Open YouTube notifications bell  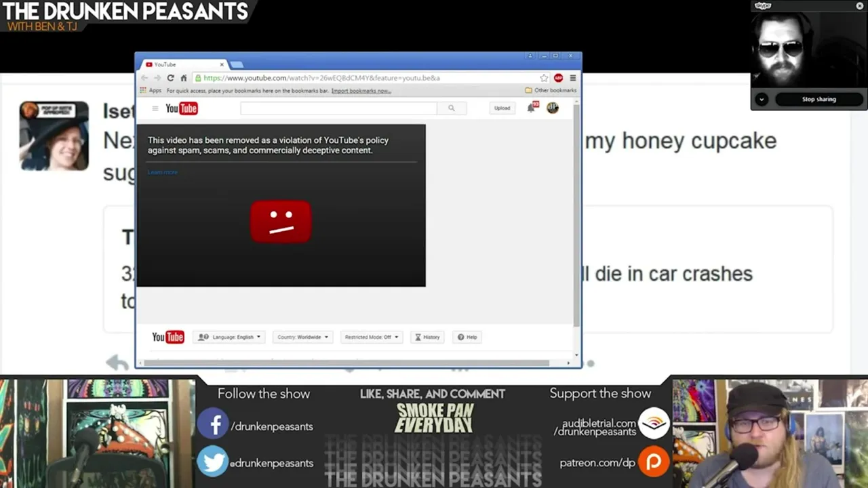[531, 108]
